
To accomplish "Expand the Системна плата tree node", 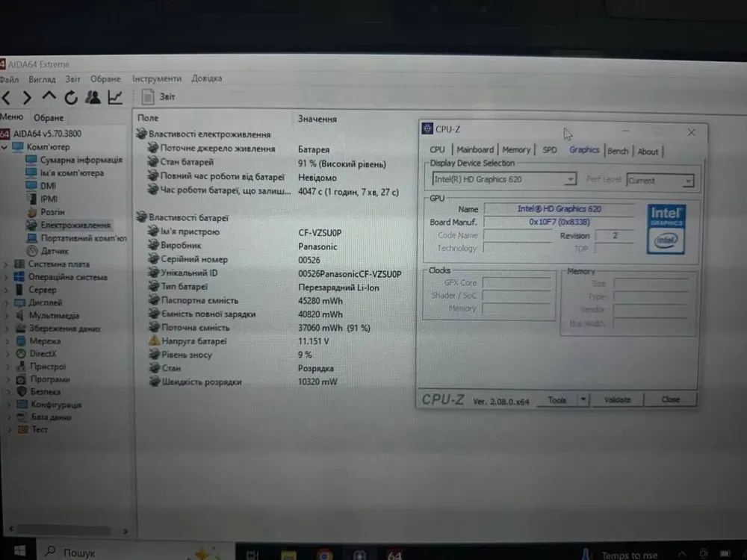I will click(7, 264).
